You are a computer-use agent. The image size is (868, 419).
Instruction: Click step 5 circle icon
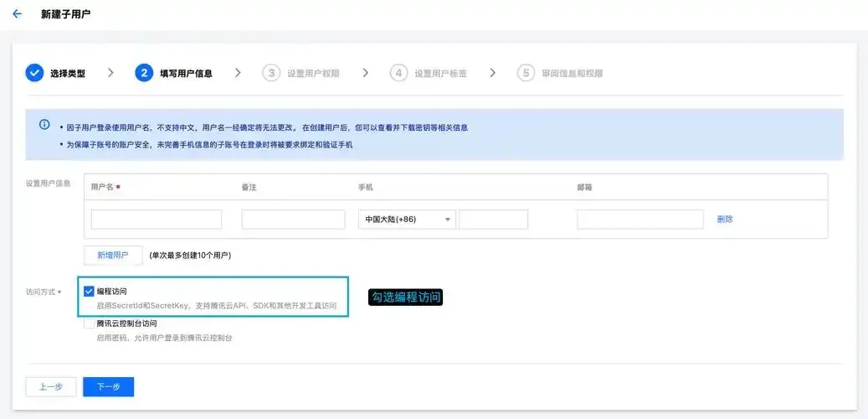click(x=526, y=73)
